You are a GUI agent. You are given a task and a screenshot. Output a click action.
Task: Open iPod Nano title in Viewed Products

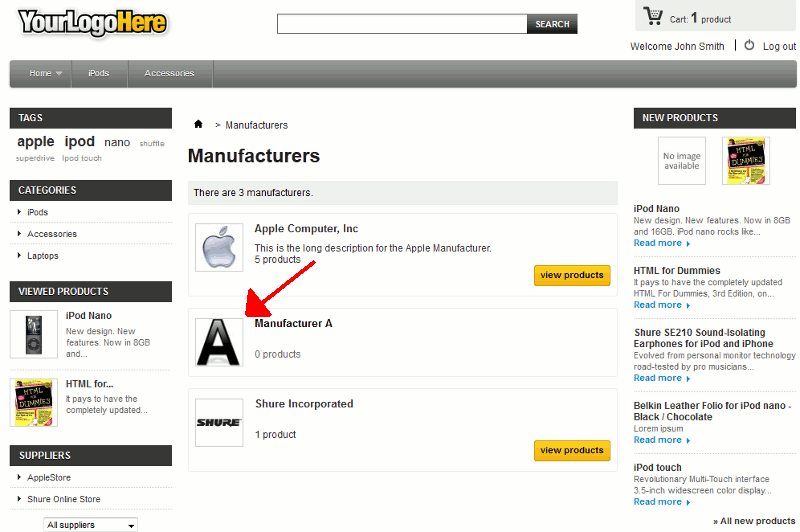coord(89,316)
